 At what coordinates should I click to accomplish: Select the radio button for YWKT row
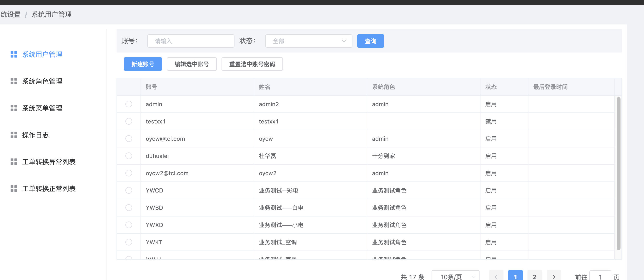pyautogui.click(x=129, y=242)
